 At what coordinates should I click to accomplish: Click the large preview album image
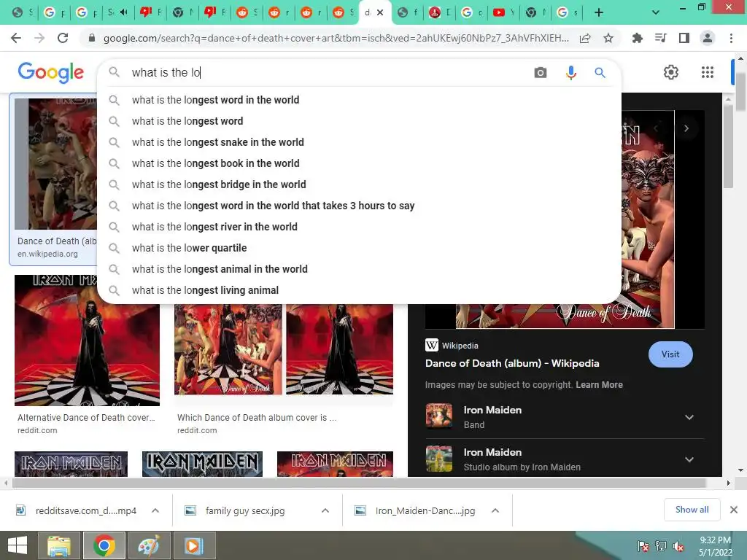point(649,219)
